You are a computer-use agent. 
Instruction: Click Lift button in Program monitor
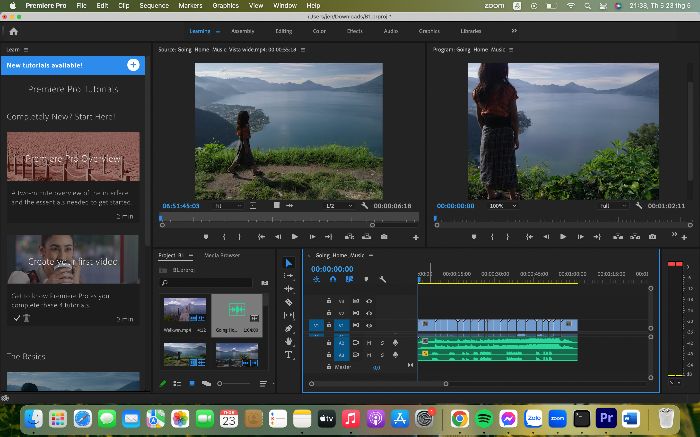coord(618,237)
